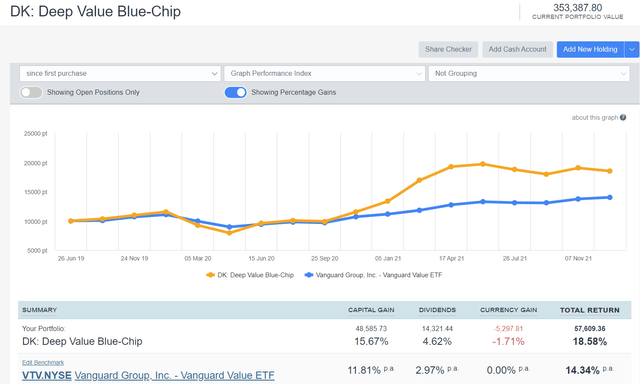Click the first data point at 26 Jun 19
640x384 pixels.
(x=71, y=221)
